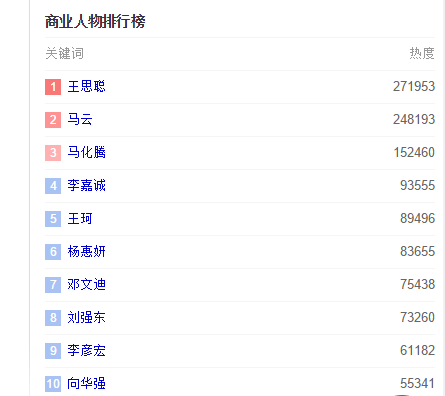Select the 李嘉诚 entry link
Viewport: 445px width, 396px height.
tap(86, 186)
